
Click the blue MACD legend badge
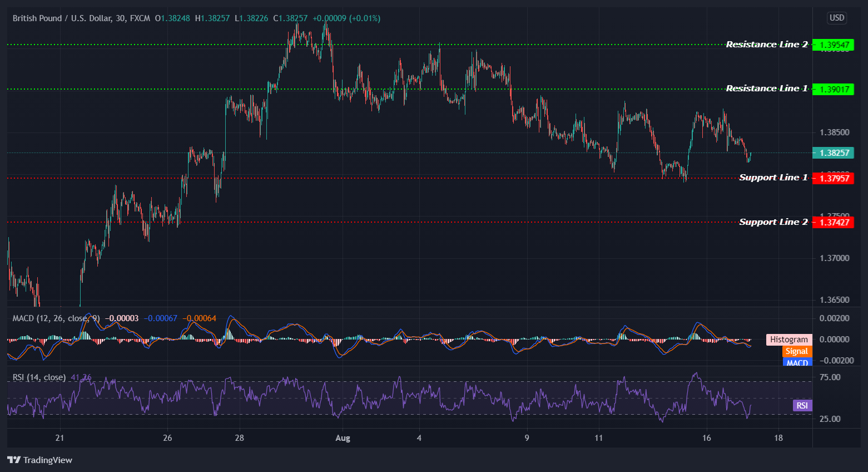(x=797, y=362)
